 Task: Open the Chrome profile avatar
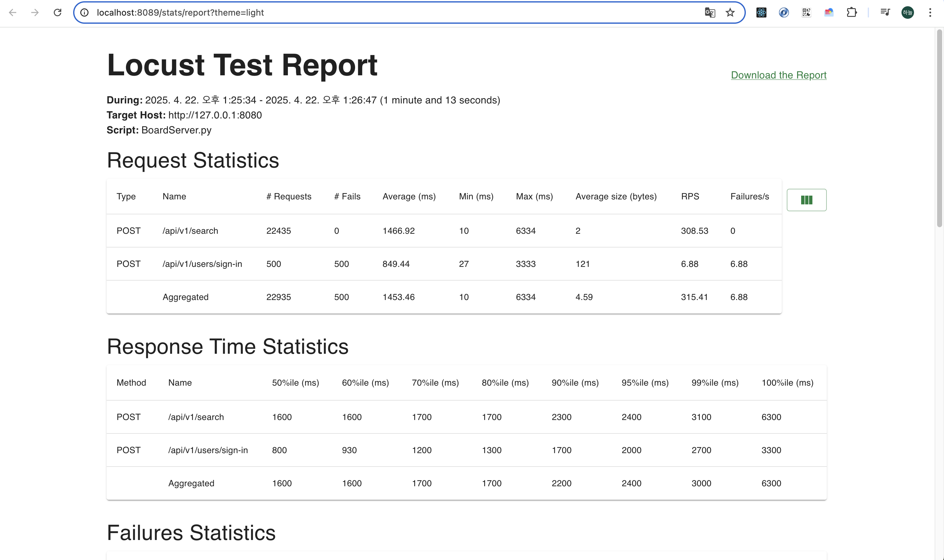(x=907, y=12)
